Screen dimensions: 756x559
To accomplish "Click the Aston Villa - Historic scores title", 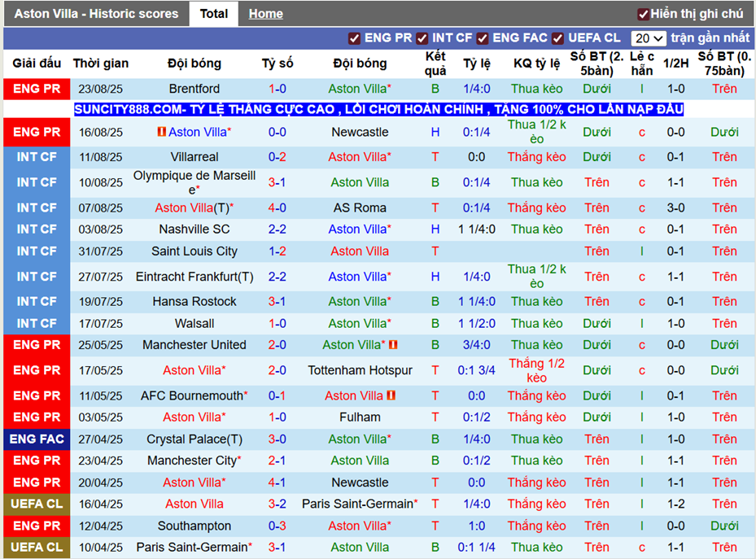I will pos(96,14).
